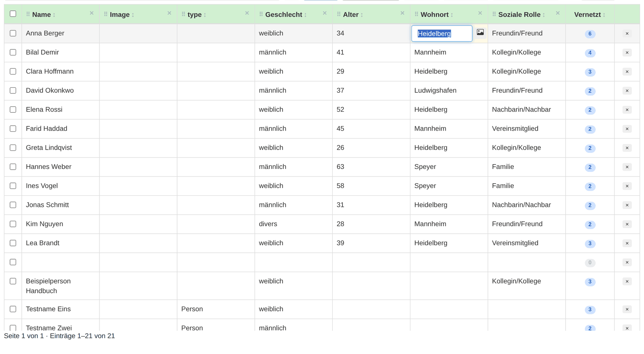Viewport: 644px width, 354px height.
Task: Delete the Lea Brandt row
Action: (627, 243)
